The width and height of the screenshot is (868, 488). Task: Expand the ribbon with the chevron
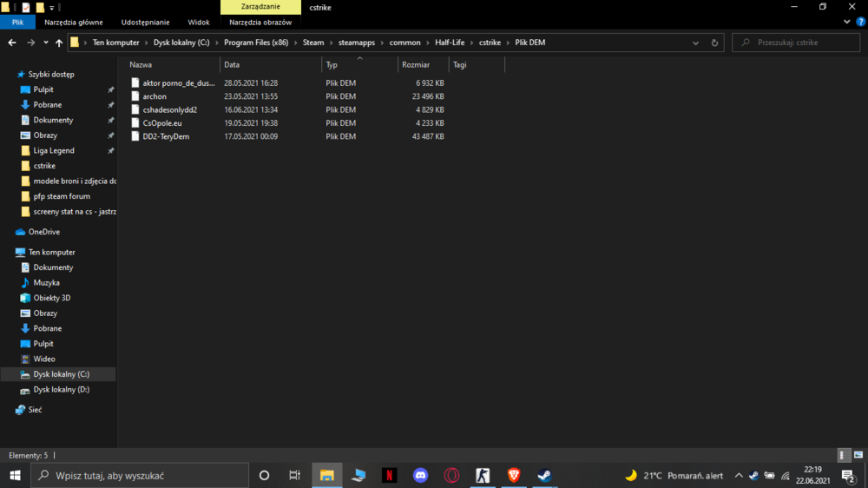pos(847,23)
